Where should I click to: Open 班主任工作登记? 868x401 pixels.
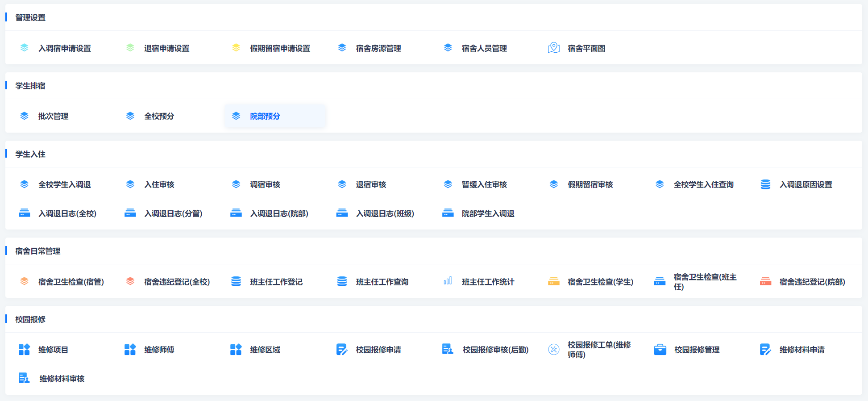point(276,282)
